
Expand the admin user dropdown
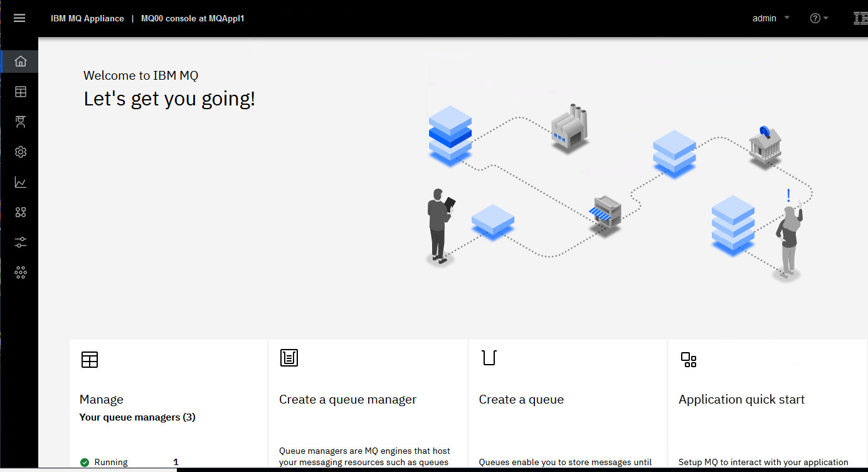tap(771, 18)
